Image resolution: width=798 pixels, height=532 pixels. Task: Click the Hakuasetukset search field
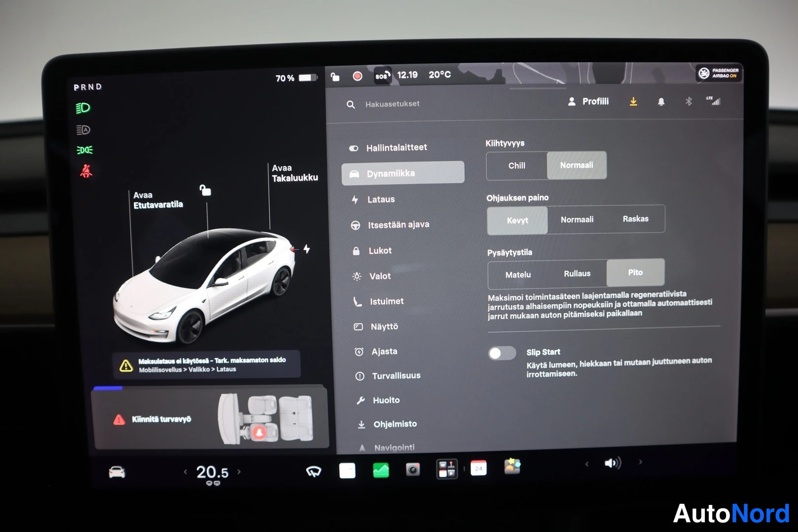(x=392, y=104)
